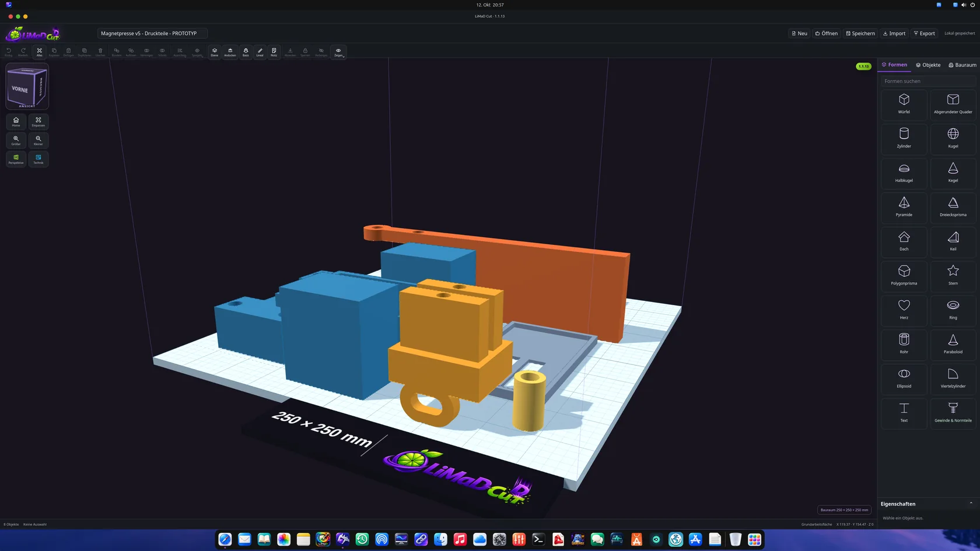Add an Abgerundeter Quader shape
Screen dimensions: 980x551
(953, 104)
